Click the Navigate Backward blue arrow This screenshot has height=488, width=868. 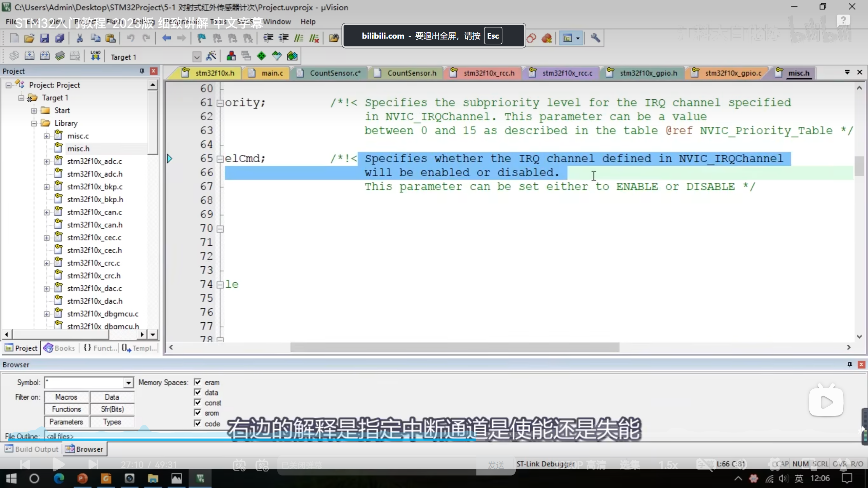coord(166,38)
